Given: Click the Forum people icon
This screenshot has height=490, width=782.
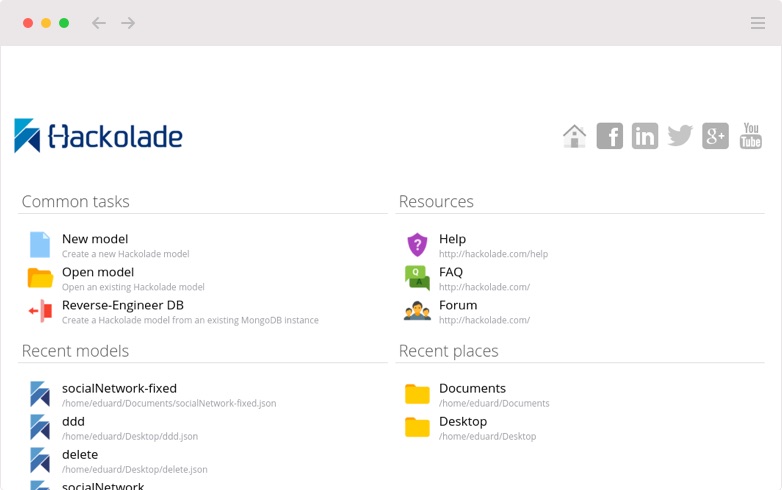Looking at the screenshot, I should [417, 311].
